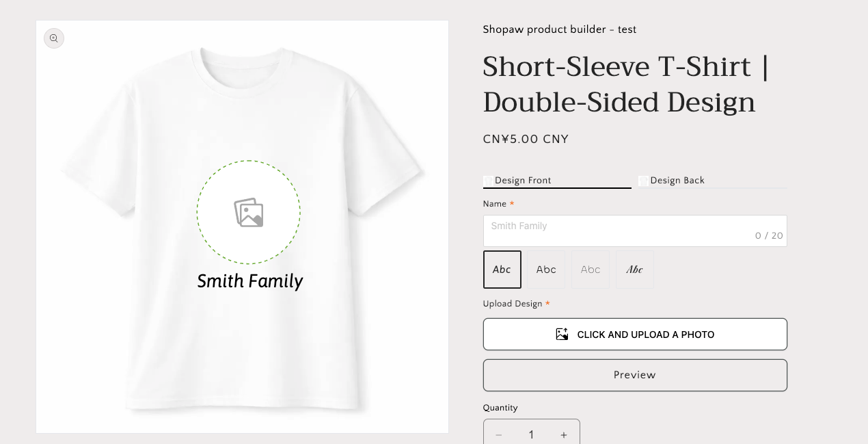Image resolution: width=868 pixels, height=444 pixels.
Task: Open the Preview button
Action: (x=635, y=375)
